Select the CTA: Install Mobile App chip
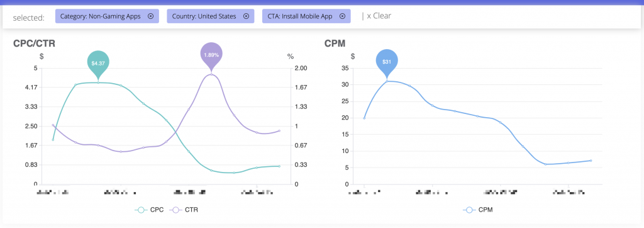The width and height of the screenshot is (644, 228). coord(301,16)
